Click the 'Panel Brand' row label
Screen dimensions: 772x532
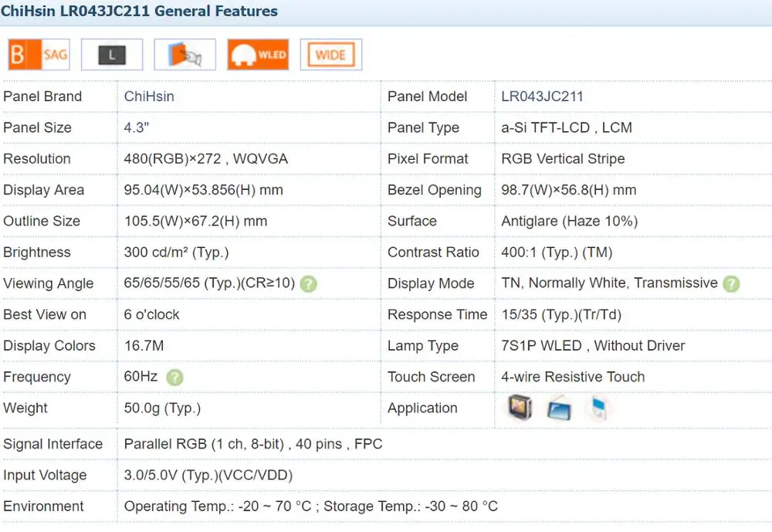click(x=42, y=97)
